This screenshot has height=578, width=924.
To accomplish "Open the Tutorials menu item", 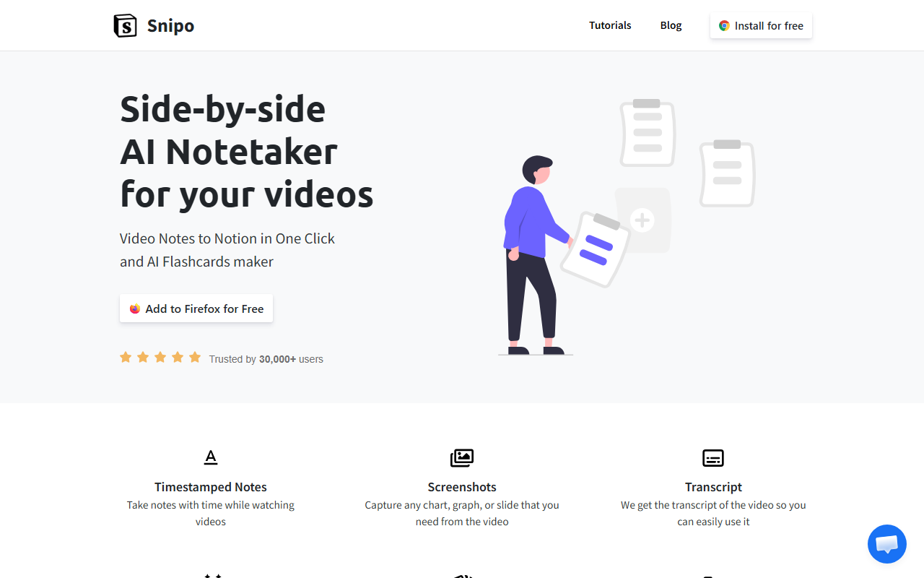I will [x=610, y=25].
